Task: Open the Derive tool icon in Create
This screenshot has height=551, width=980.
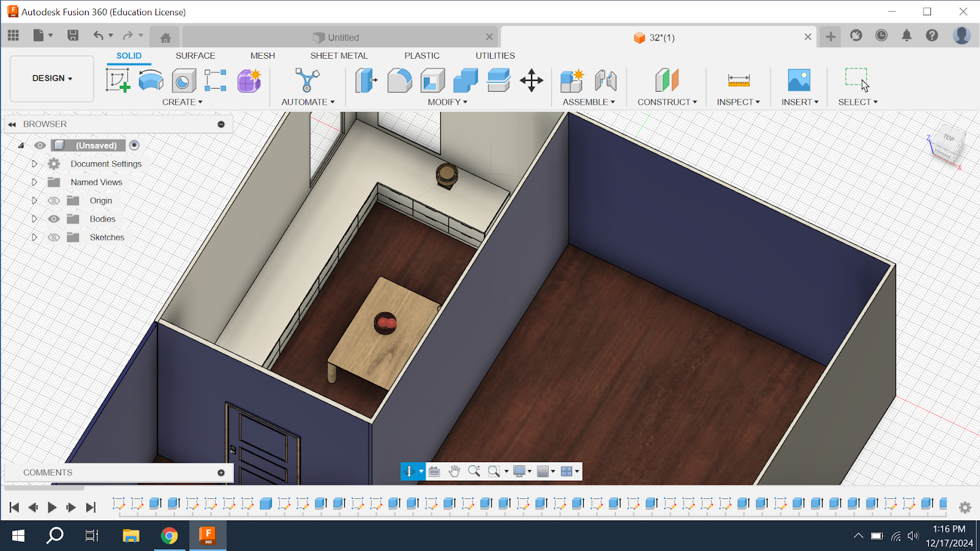Action: tap(216, 80)
